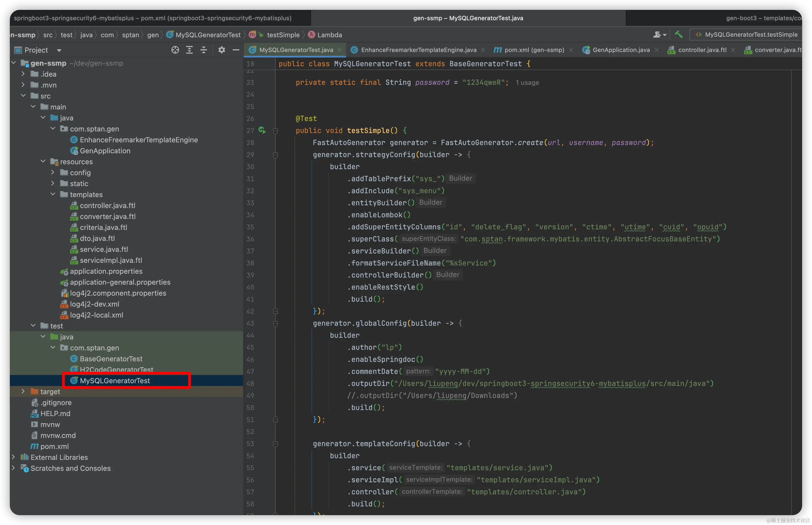Collapse the gen-ssmp root project node
Screen dimensions: 812x525
point(14,63)
